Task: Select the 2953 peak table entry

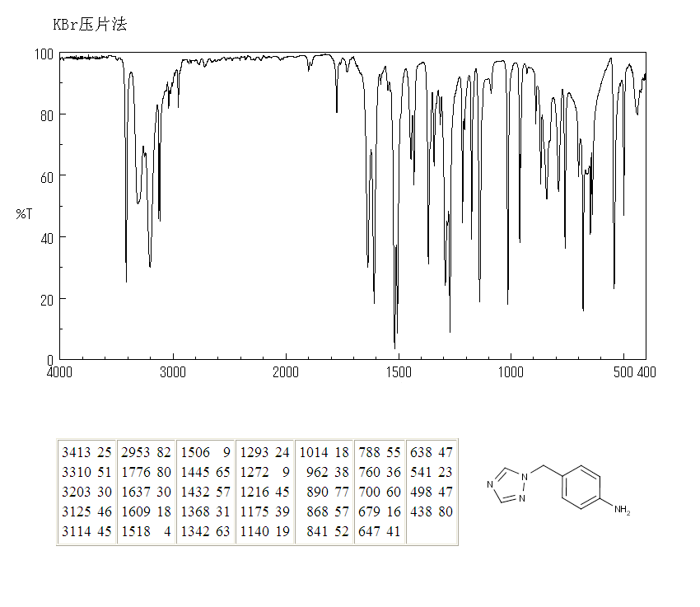Action: pyautogui.click(x=146, y=452)
